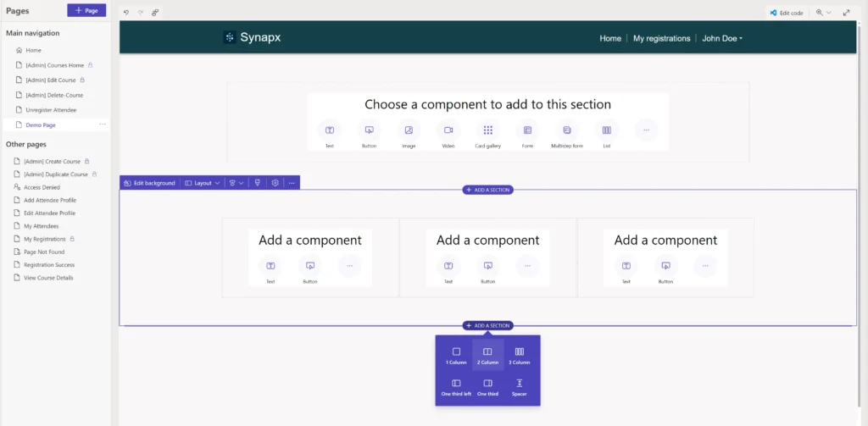Image resolution: width=868 pixels, height=426 pixels.
Task: Click Edit background in section toolbar
Action: [x=149, y=182]
